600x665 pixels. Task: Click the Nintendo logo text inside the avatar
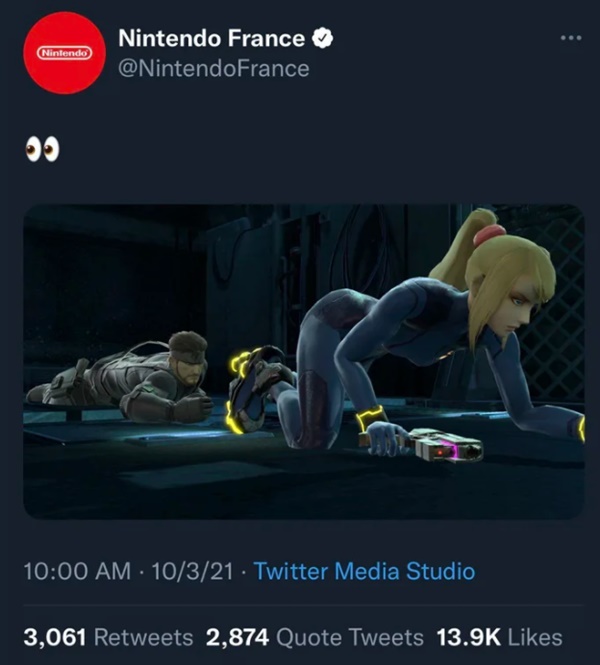64,51
